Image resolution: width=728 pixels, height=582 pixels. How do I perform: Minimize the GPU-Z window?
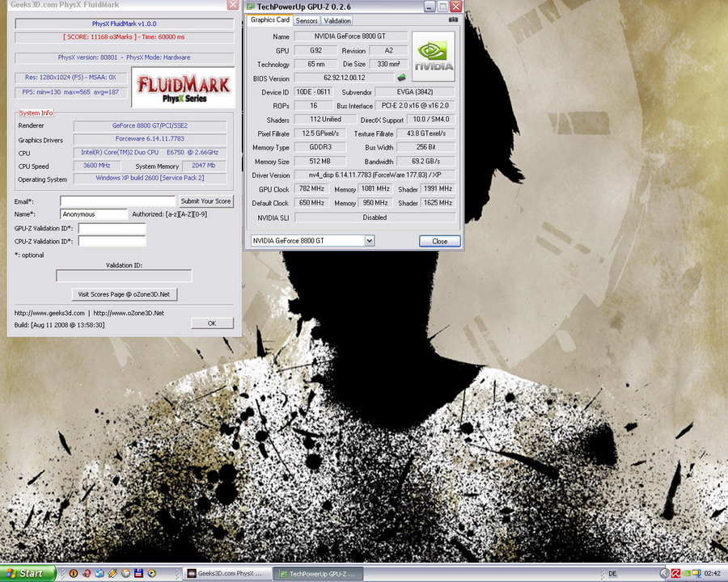click(x=430, y=6)
